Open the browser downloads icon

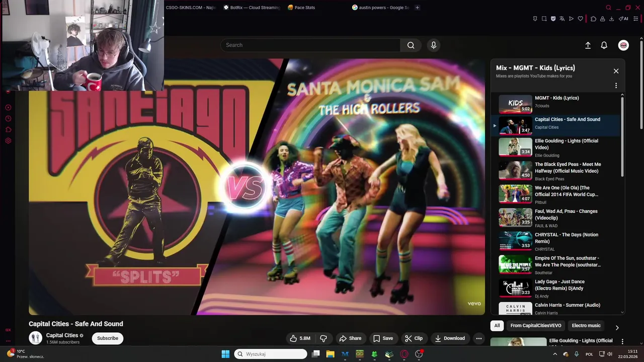point(611,19)
